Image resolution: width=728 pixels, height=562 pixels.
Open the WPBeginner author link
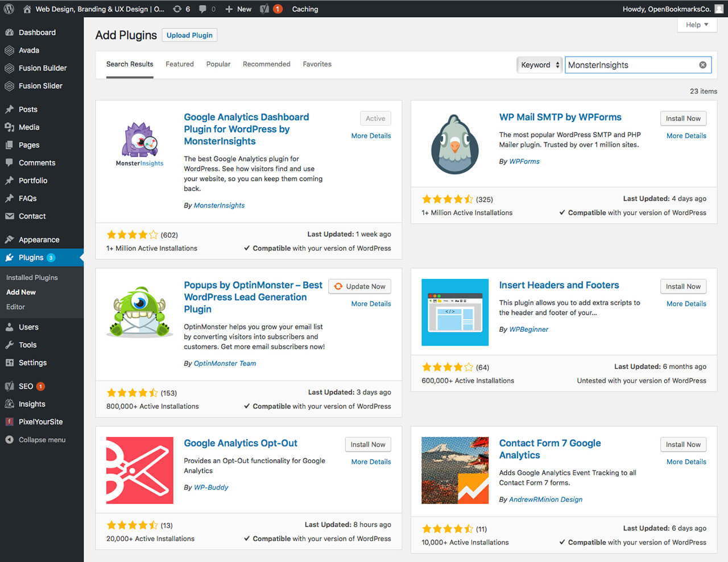[529, 329]
